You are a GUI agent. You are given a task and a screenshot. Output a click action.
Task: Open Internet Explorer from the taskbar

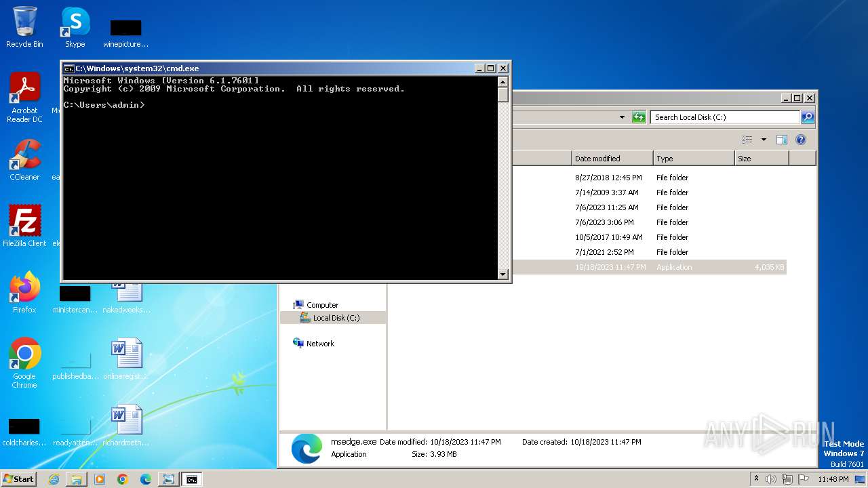click(x=54, y=479)
